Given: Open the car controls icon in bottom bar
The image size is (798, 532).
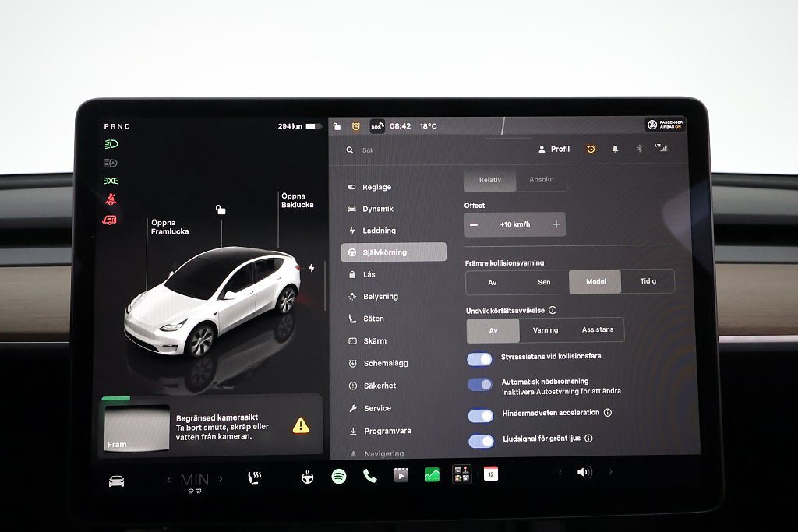Looking at the screenshot, I should point(117,481).
